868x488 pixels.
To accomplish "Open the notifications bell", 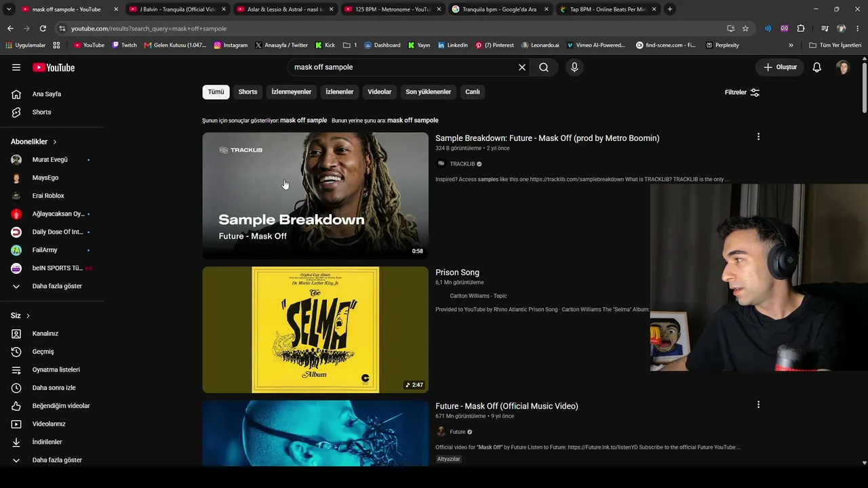I will [817, 67].
